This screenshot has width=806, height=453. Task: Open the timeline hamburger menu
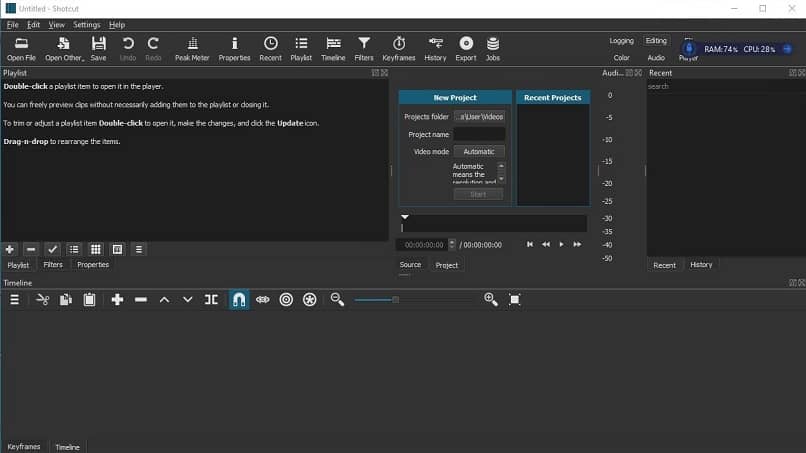click(x=14, y=299)
